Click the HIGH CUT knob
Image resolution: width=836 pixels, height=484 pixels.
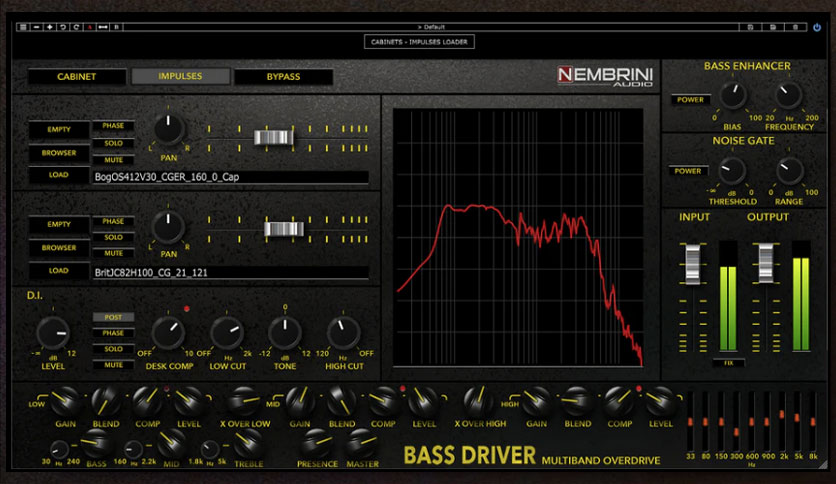343,333
